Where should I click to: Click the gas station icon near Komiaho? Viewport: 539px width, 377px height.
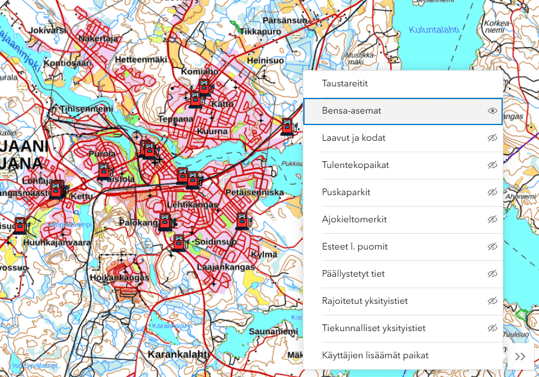point(205,87)
